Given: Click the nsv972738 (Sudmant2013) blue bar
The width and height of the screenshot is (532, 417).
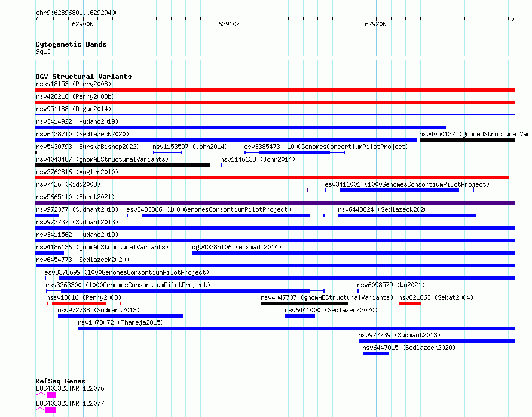Looking at the screenshot, I should tap(120, 316).
